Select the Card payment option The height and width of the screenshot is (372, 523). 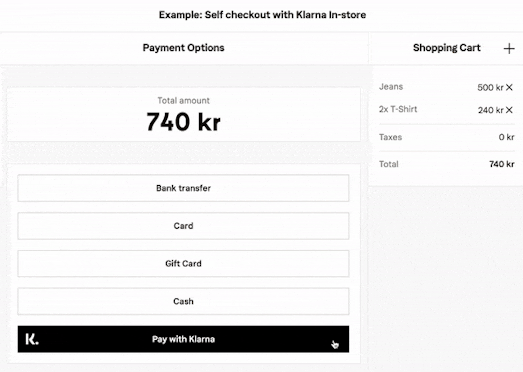183,226
